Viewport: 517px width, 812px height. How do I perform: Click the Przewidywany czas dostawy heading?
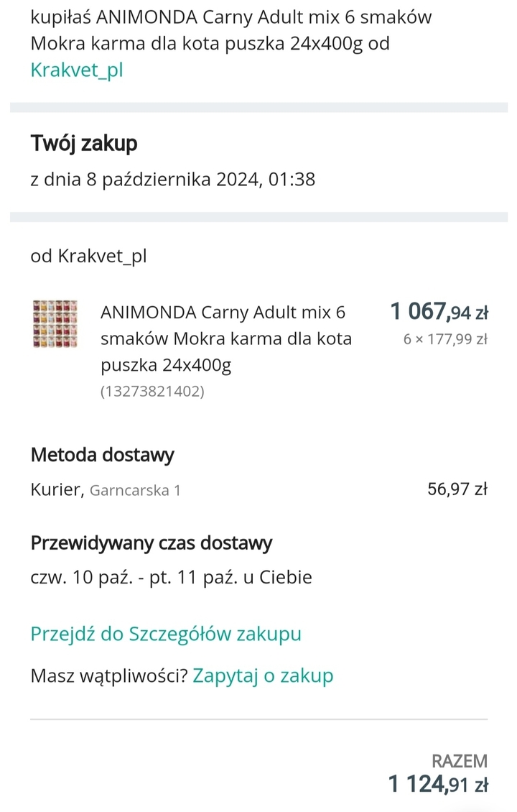click(x=151, y=543)
